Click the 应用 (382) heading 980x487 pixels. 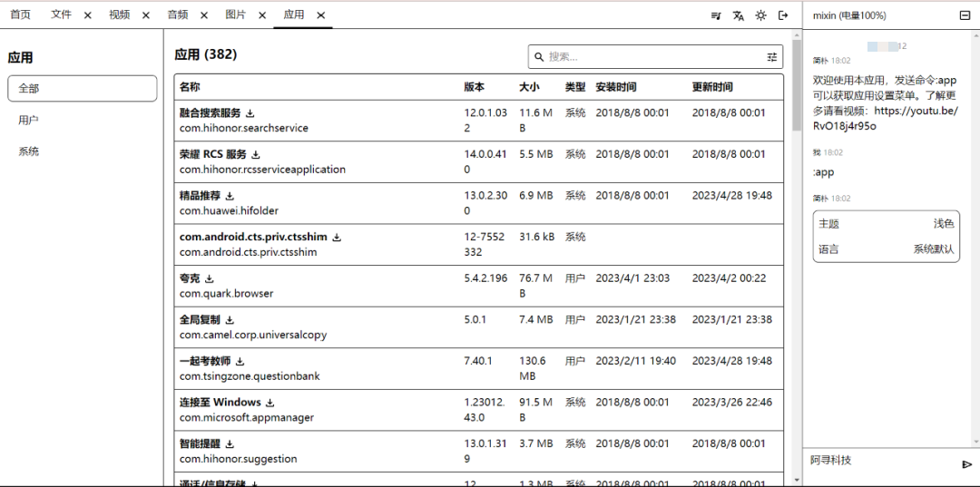(x=206, y=54)
